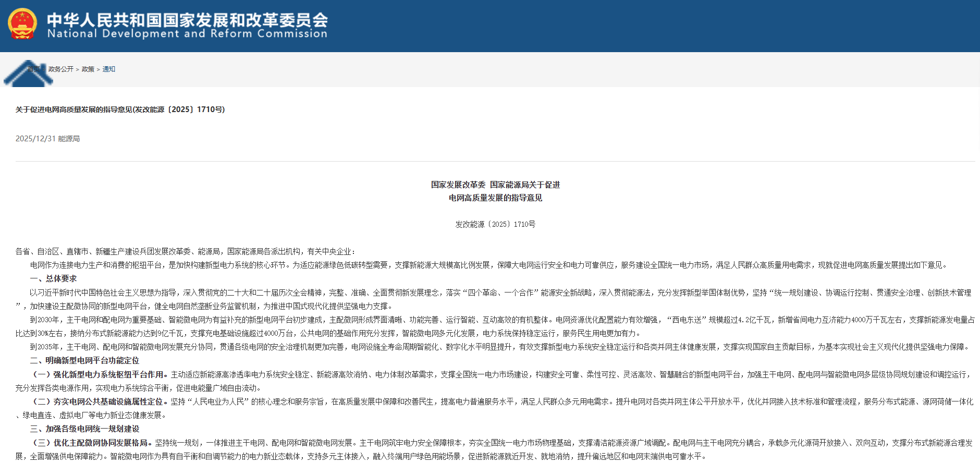Viewport: 980px width, 463px height.
Task: Click the section heading 三、加强各级电网统一规划建设
Action: [84, 429]
